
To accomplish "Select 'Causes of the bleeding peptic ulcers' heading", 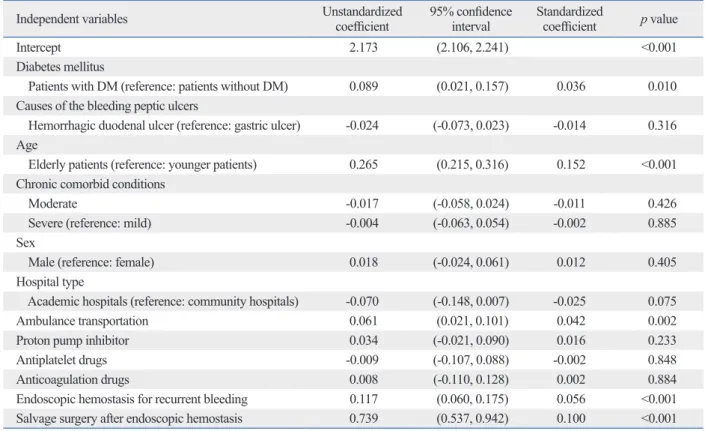I will pyautogui.click(x=107, y=106).
